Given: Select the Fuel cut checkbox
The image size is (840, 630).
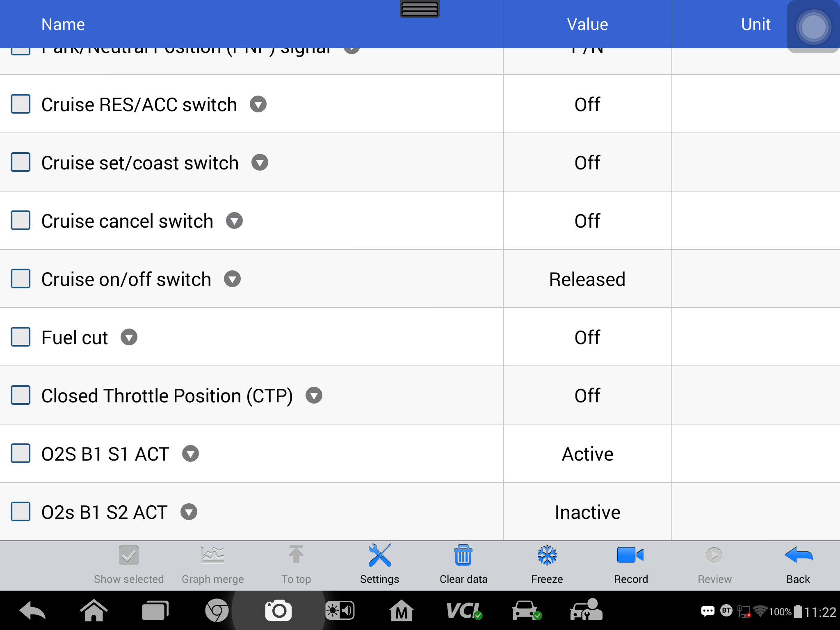Looking at the screenshot, I should click(21, 337).
